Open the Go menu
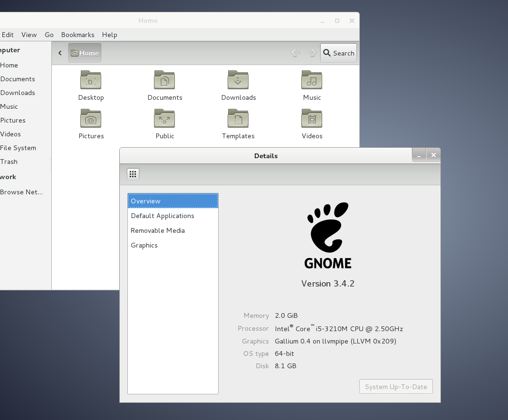Screen dimensions: 508x420 (49, 35)
